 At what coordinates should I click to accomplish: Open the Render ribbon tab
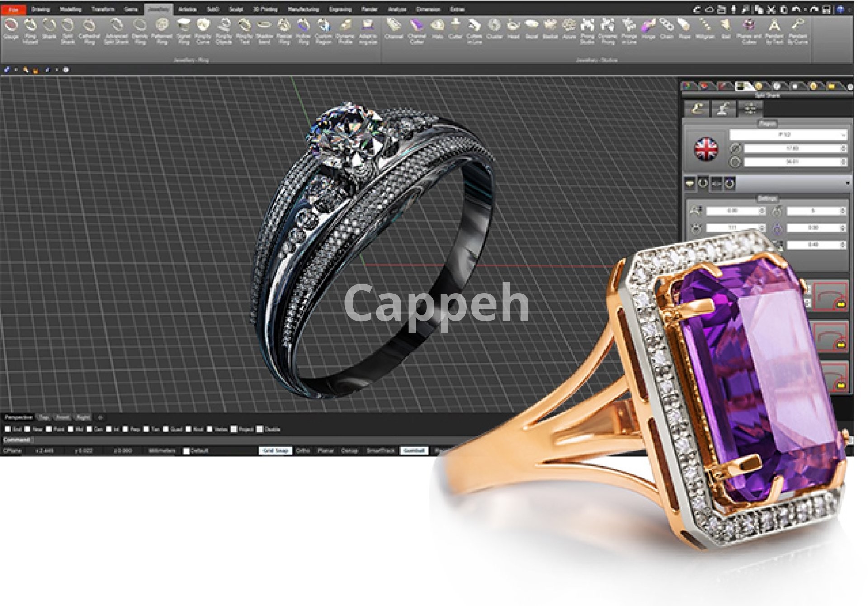369,9
